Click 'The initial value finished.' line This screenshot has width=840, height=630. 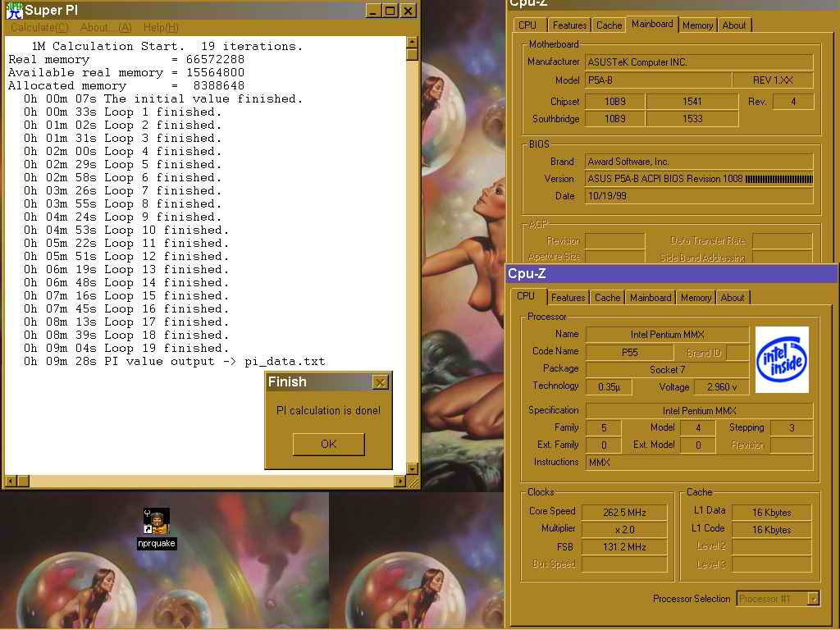pos(163,99)
